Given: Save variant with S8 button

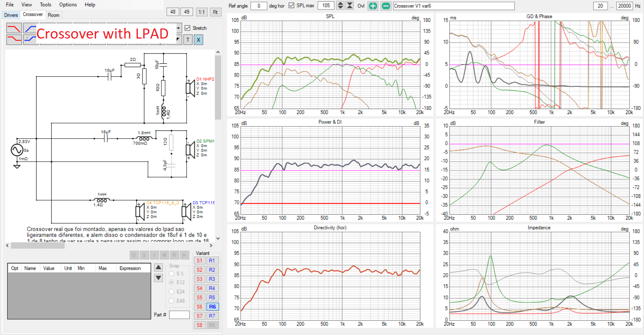Looking at the screenshot, I should coord(199,325).
